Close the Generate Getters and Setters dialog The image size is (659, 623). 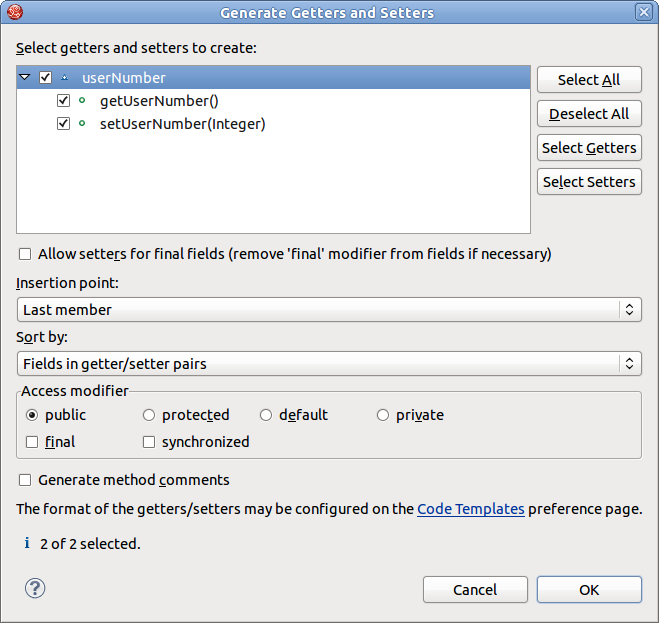[x=644, y=12]
